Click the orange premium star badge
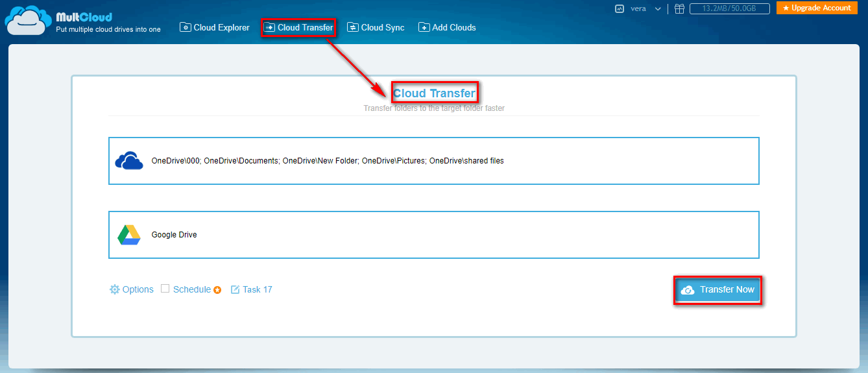The height and width of the screenshot is (373, 868). [x=217, y=290]
